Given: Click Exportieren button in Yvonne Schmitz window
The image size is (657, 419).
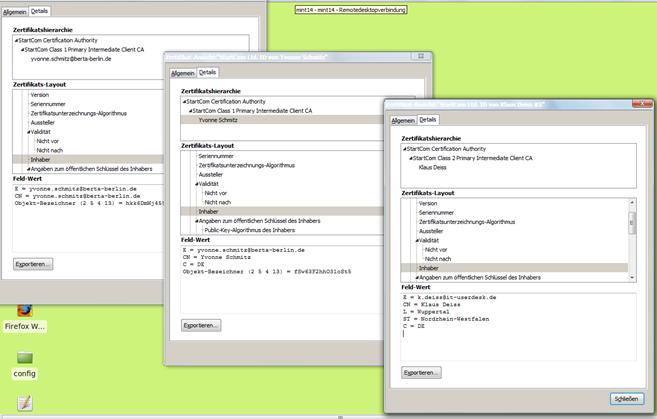Looking at the screenshot, I should pyautogui.click(x=201, y=325).
